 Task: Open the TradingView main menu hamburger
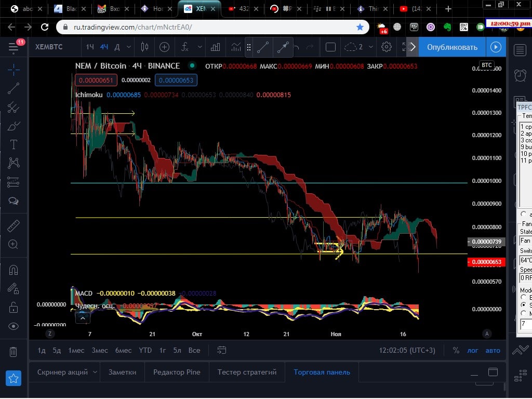click(13, 47)
